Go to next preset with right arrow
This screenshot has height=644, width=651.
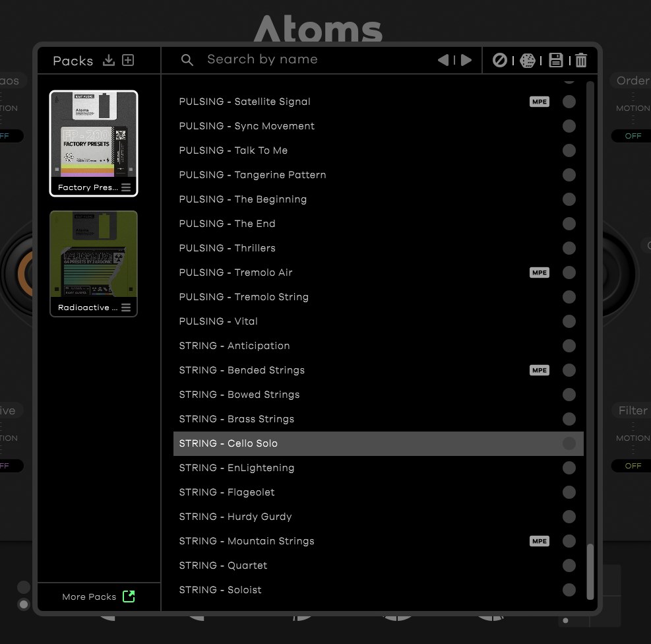pos(466,60)
